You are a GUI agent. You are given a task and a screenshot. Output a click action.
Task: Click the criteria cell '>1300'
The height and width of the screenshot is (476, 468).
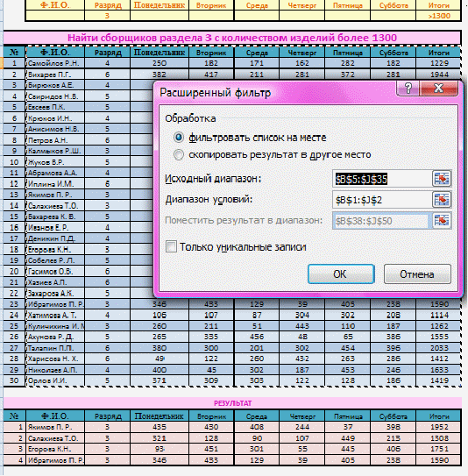(x=438, y=16)
